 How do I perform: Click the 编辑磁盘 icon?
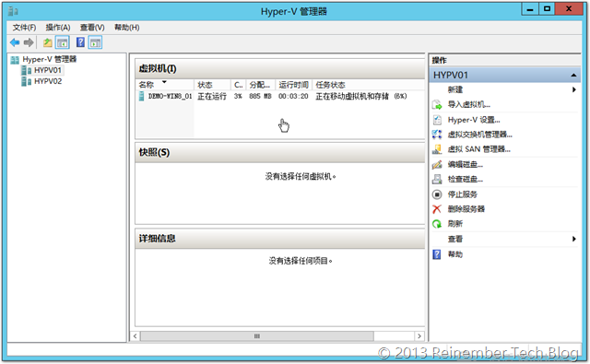[437, 164]
